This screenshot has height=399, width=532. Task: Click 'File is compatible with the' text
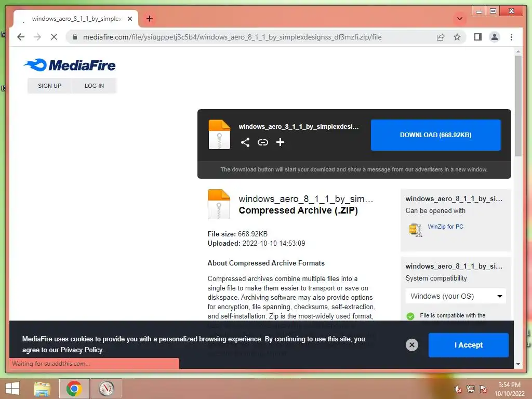[453, 315]
